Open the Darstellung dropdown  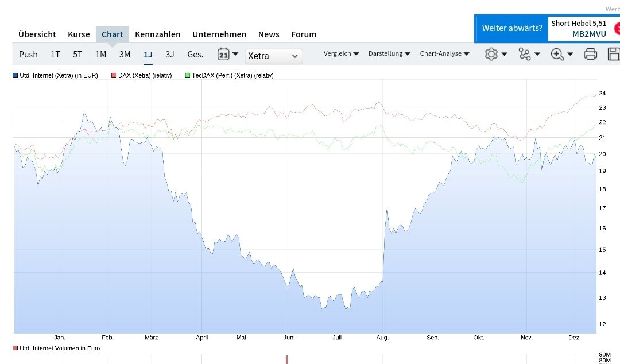[389, 53]
